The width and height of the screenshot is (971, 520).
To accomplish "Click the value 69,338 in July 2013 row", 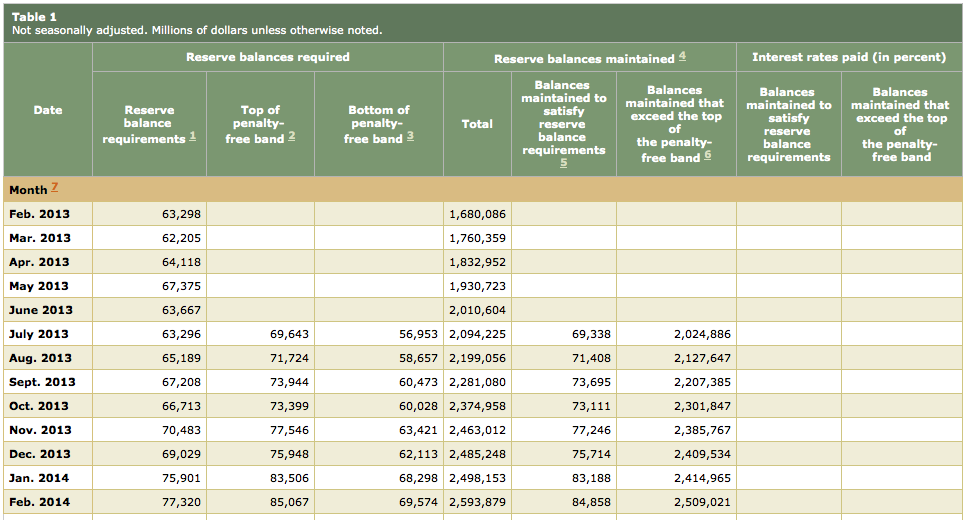I will pyautogui.click(x=591, y=334).
